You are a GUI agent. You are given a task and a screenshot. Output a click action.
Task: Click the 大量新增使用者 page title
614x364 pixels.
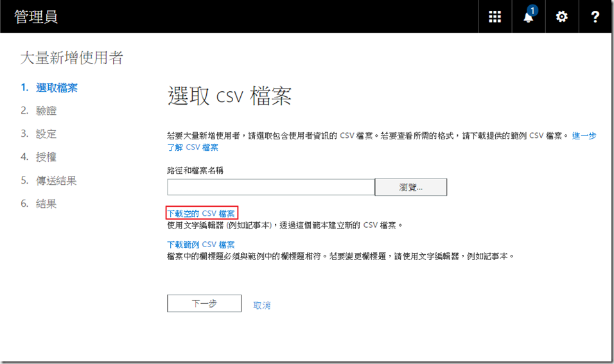pyautogui.click(x=72, y=58)
